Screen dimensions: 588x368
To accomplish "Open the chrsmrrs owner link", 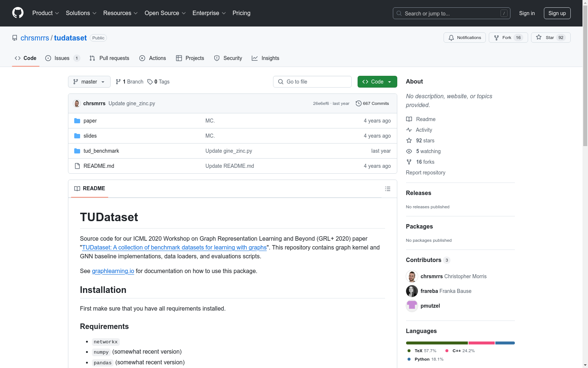I will coord(35,38).
